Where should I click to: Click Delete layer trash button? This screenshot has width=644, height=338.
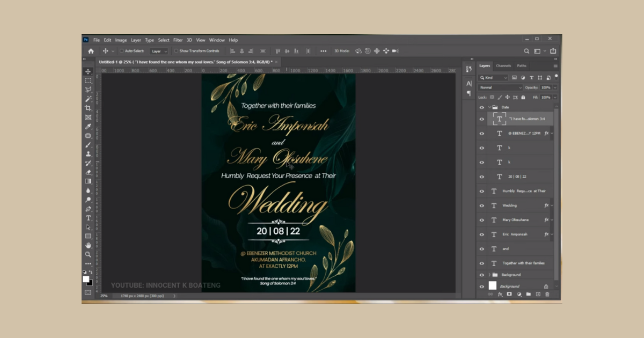(547, 294)
